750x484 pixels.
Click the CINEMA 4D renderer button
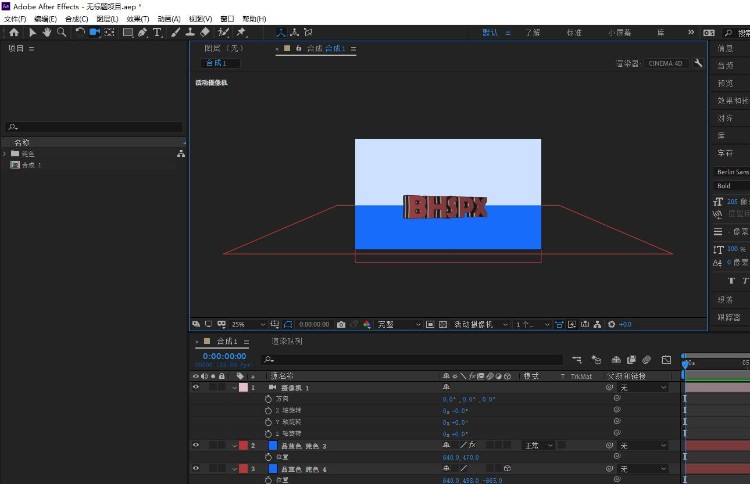pyautogui.click(x=666, y=63)
